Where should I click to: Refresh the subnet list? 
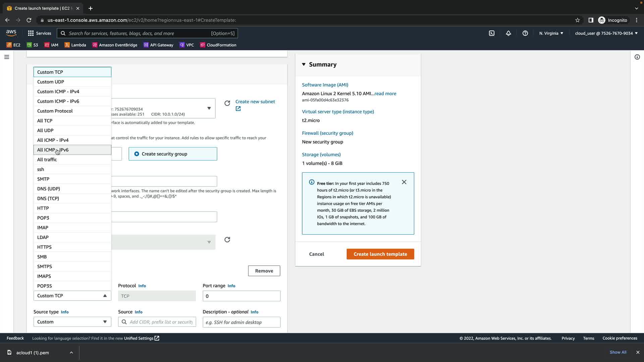(x=227, y=103)
